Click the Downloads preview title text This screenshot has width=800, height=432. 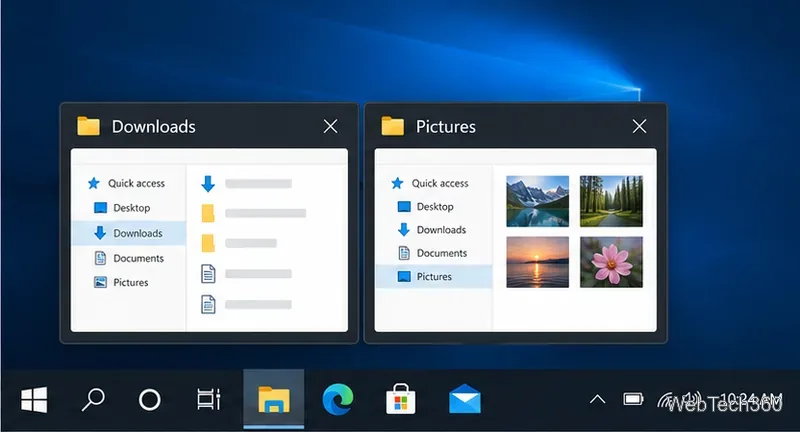click(154, 126)
